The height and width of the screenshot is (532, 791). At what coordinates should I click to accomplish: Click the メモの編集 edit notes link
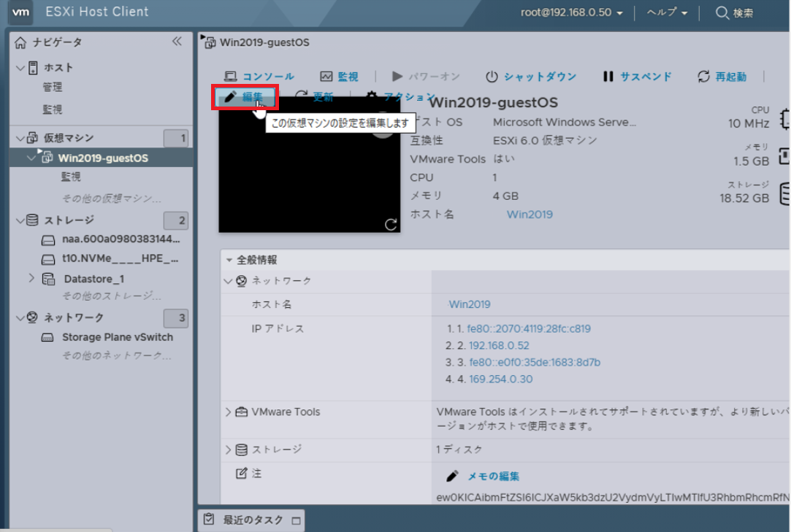tap(493, 476)
